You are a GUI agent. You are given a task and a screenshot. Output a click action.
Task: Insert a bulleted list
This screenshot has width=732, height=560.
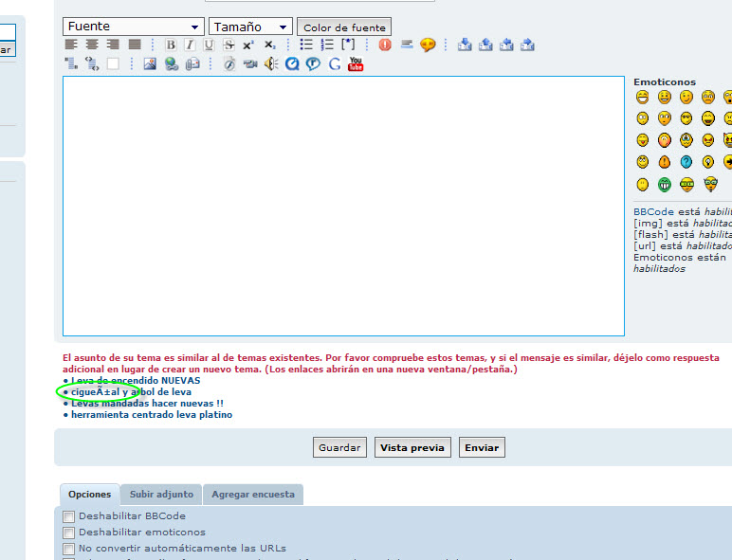pyautogui.click(x=306, y=45)
